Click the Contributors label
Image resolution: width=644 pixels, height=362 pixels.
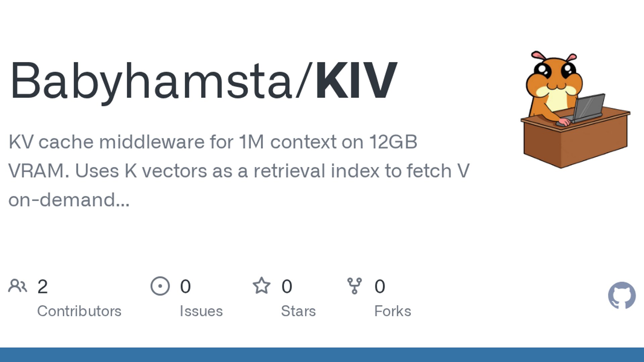[x=79, y=311]
